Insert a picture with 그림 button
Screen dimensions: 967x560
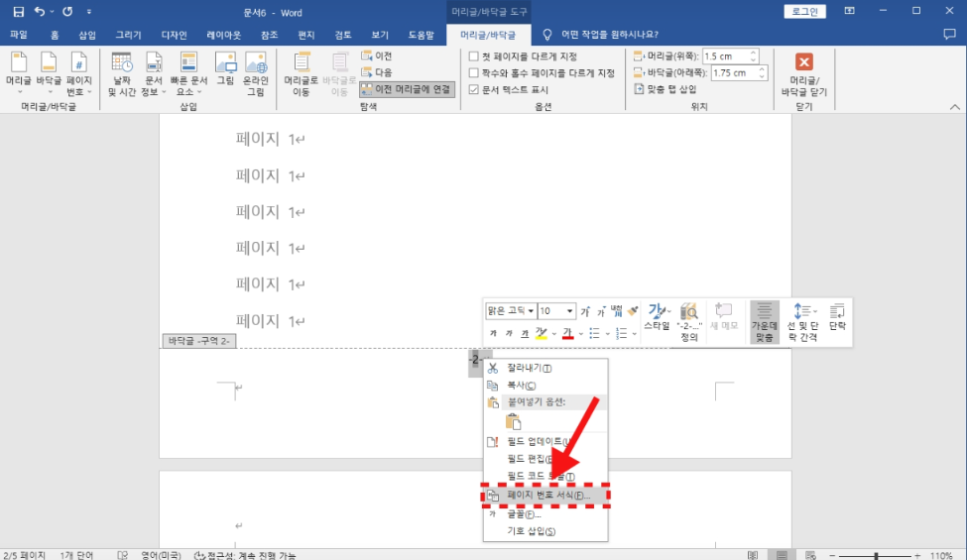(225, 68)
